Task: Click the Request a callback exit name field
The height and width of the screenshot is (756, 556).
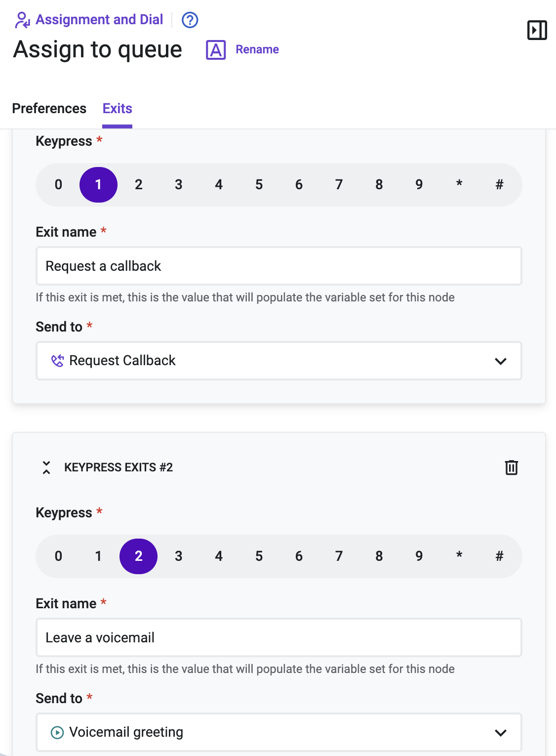Action: 279,266
